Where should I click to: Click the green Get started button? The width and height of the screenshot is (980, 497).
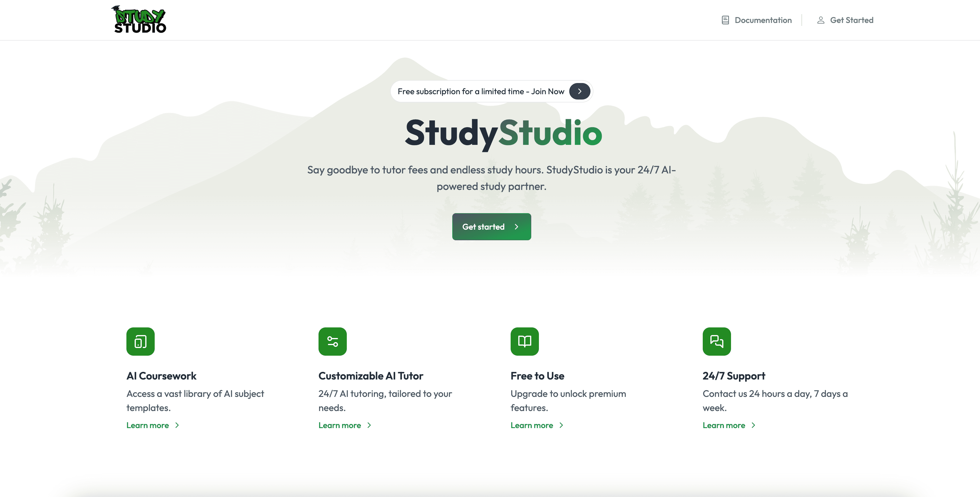[x=491, y=227]
